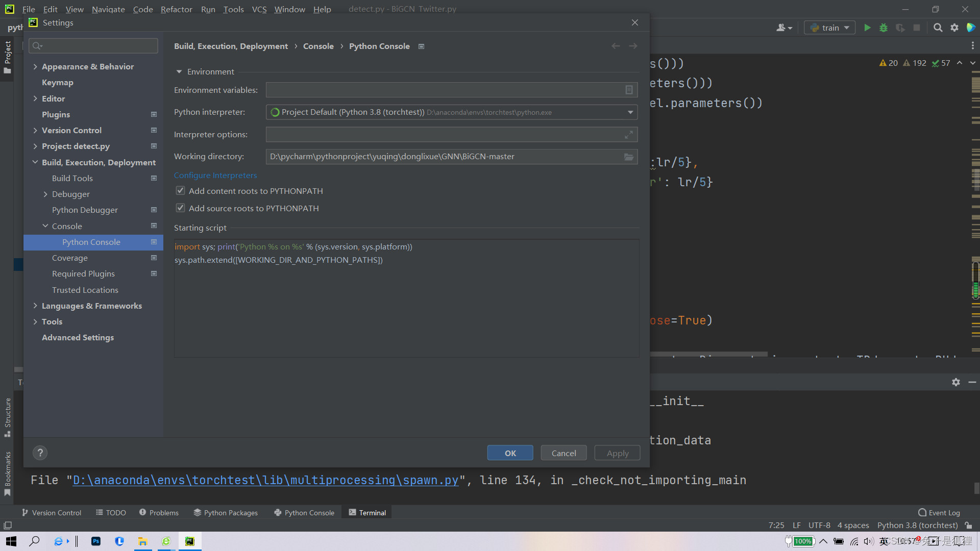Open the TODO tool tab
The width and height of the screenshot is (980, 551).
click(x=111, y=513)
